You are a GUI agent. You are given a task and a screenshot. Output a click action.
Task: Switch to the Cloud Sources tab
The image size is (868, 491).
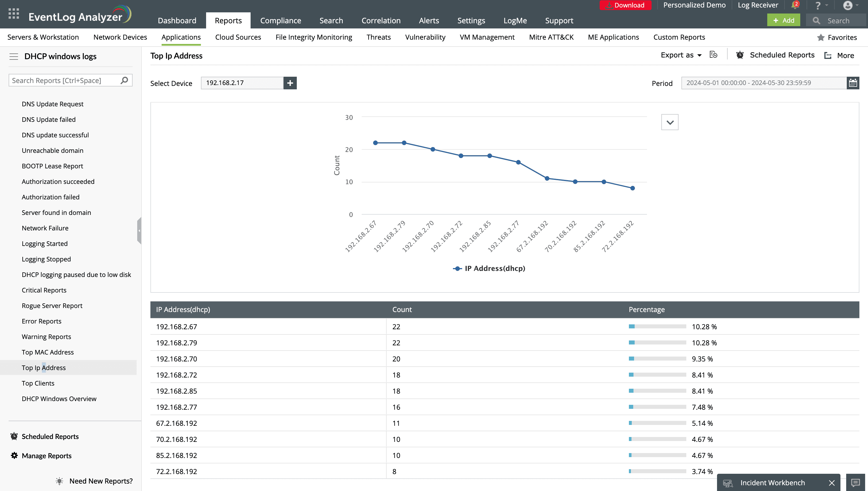[238, 37]
